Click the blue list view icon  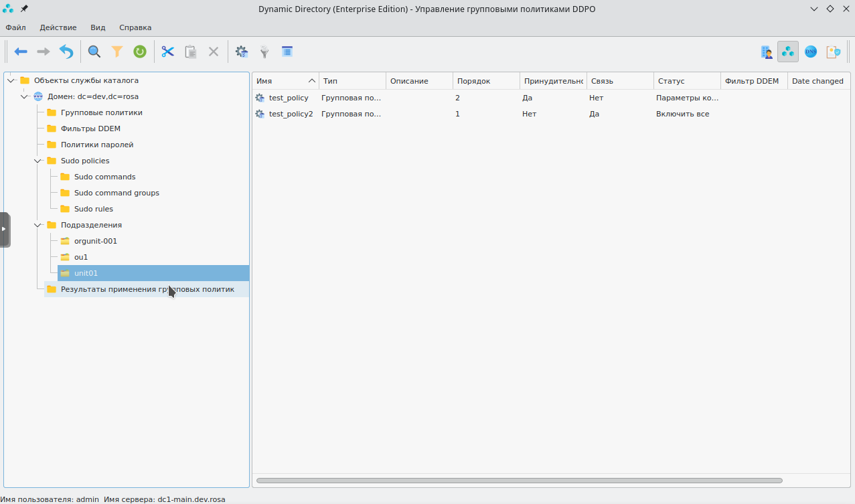[x=287, y=52]
